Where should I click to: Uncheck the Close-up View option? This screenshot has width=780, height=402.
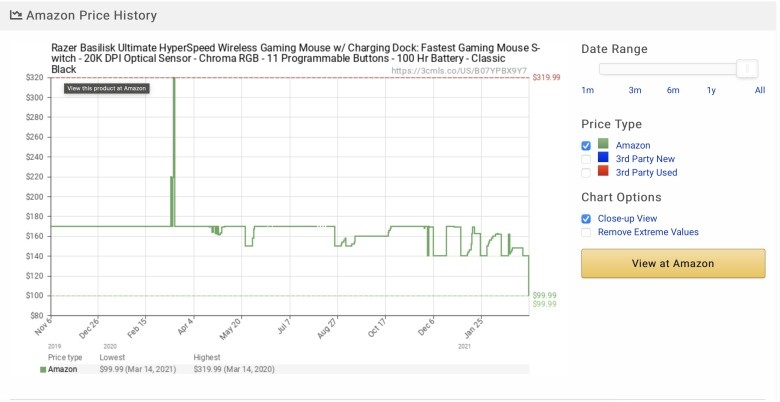pyautogui.click(x=586, y=218)
